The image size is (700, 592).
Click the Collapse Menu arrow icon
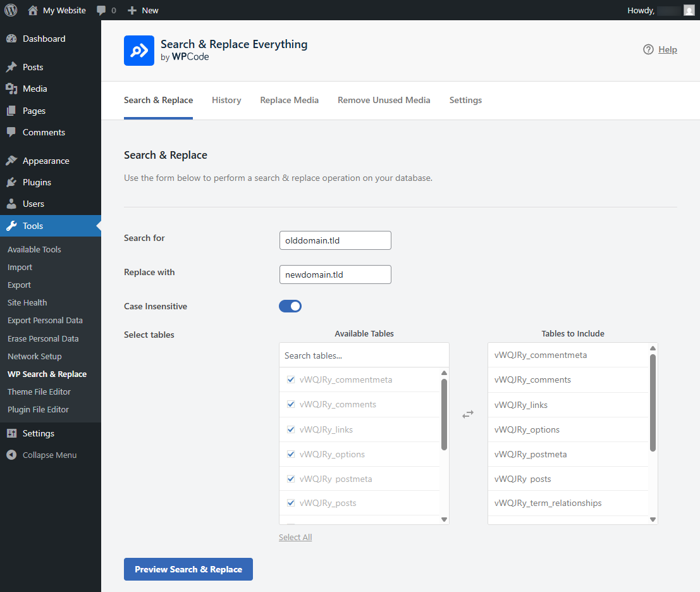[11, 455]
